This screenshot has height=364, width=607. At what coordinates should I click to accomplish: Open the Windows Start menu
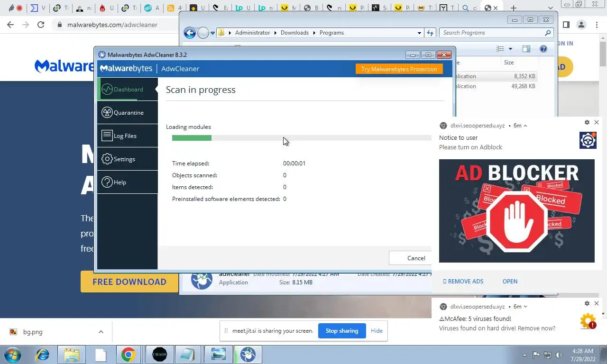pyautogui.click(x=12, y=355)
